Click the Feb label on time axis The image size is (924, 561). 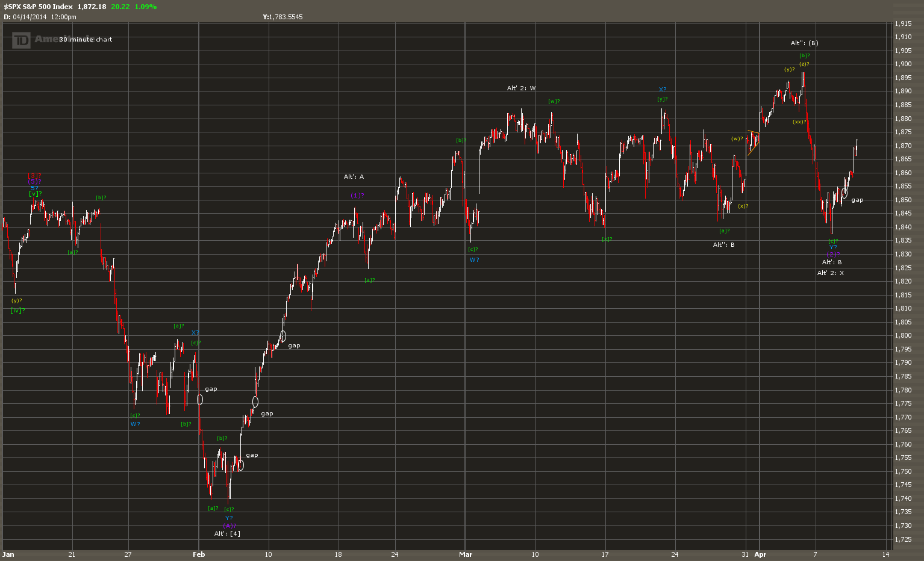click(x=199, y=554)
